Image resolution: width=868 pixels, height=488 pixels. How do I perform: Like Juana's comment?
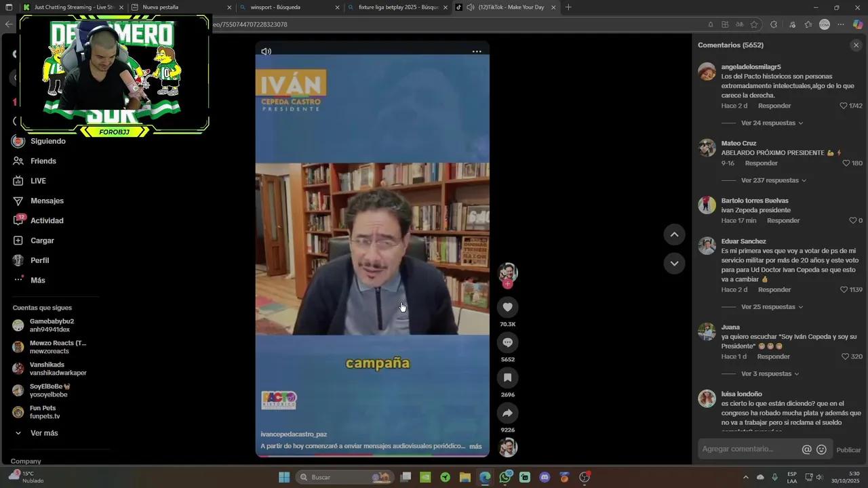pyautogui.click(x=845, y=357)
